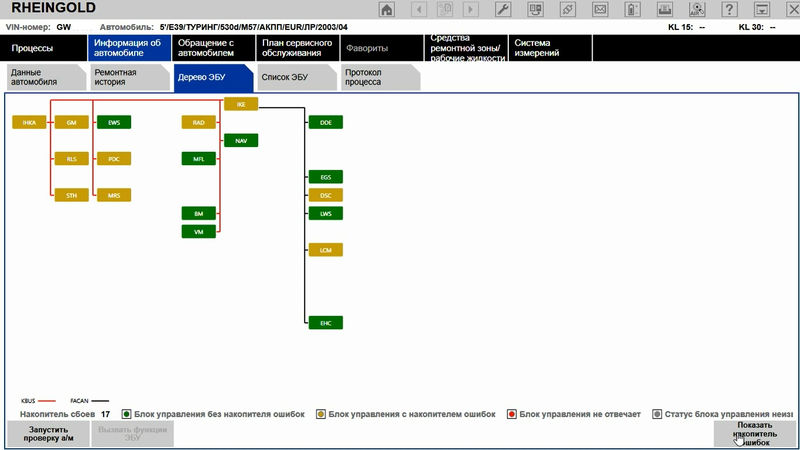Image resolution: width=800 pixels, height=450 pixels.
Task: Click the battery status icon
Action: tap(632, 9)
